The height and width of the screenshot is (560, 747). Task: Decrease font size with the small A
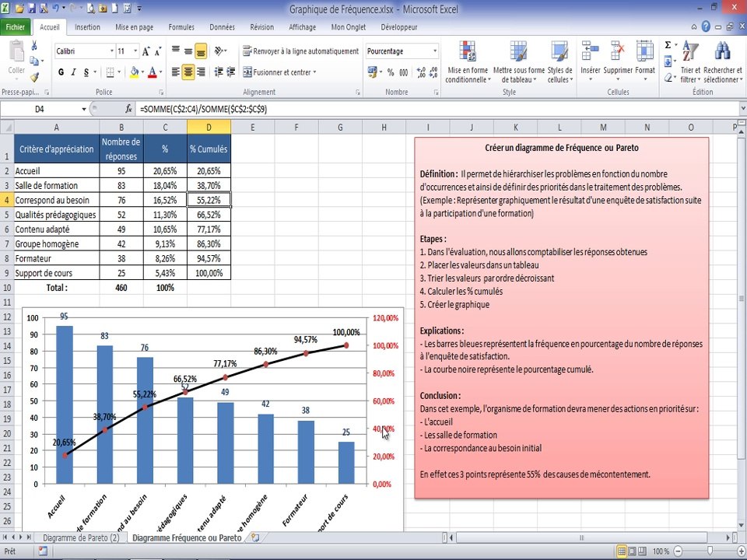(158, 51)
